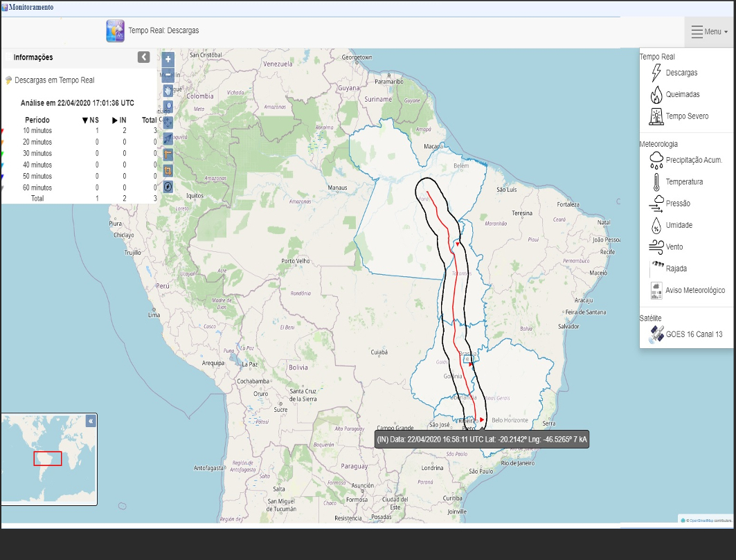
Task: Click the Descargas lightning bolt icon
Action: pyautogui.click(x=656, y=73)
